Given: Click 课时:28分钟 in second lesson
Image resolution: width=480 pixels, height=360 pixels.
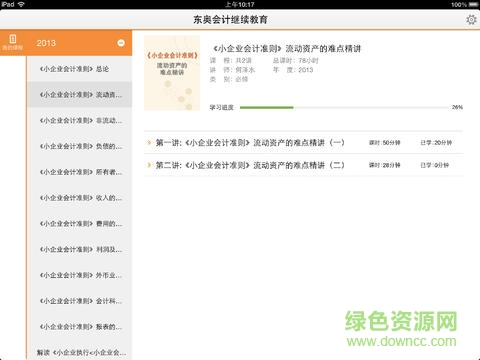Looking at the screenshot, I should tap(384, 165).
